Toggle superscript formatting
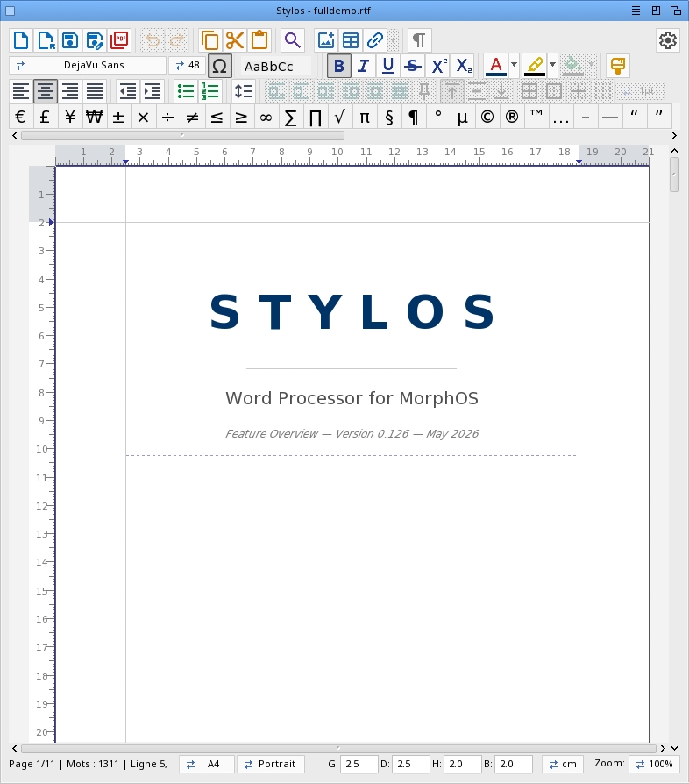689x784 pixels. pyautogui.click(x=438, y=66)
